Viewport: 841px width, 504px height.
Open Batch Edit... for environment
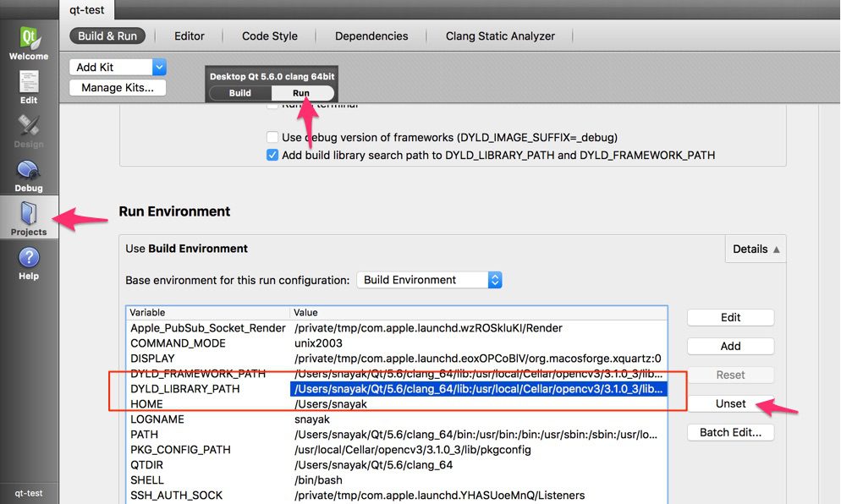click(730, 433)
